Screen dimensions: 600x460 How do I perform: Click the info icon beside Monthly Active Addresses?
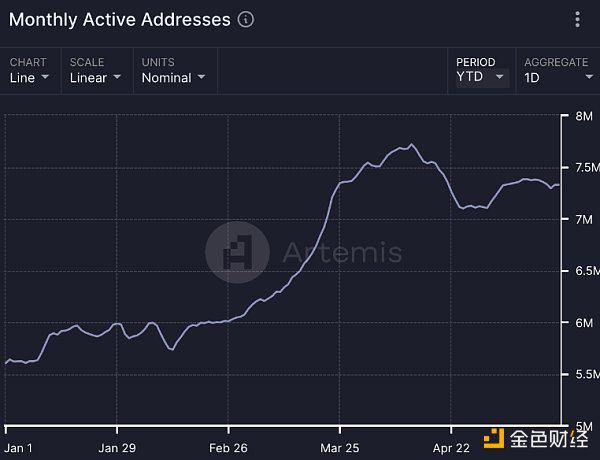(246, 20)
